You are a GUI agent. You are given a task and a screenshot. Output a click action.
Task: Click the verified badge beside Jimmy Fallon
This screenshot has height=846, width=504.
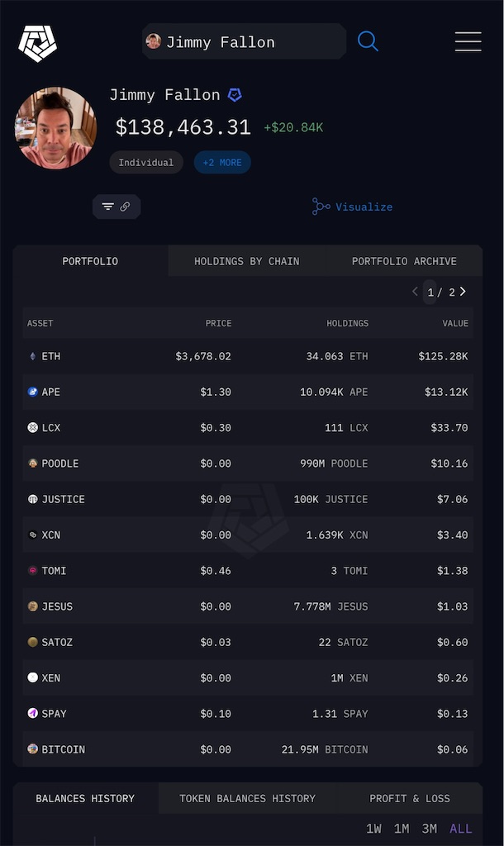tap(235, 96)
